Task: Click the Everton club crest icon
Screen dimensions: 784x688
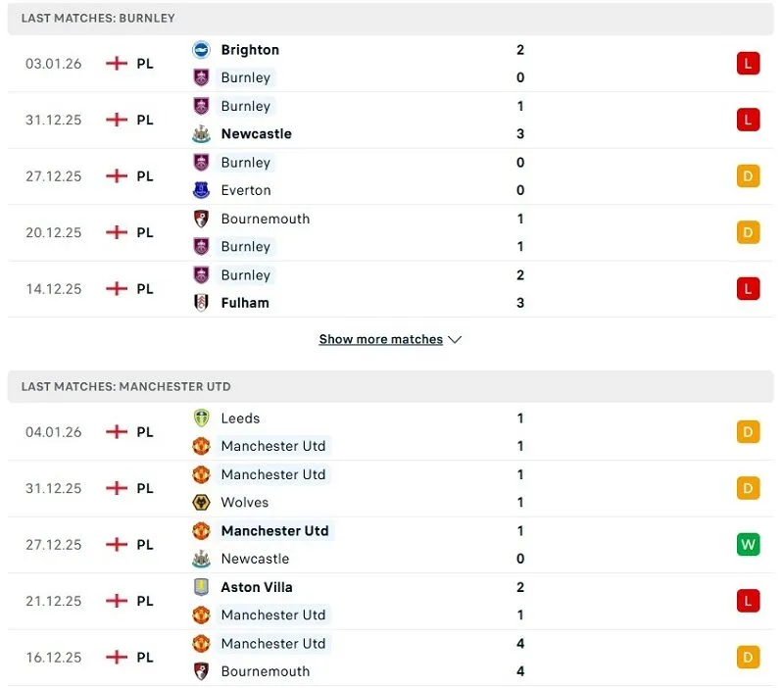Action: tap(201, 190)
